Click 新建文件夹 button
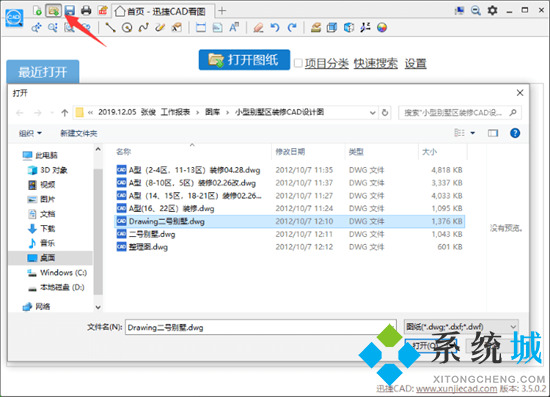The image size is (550, 397). click(x=79, y=133)
